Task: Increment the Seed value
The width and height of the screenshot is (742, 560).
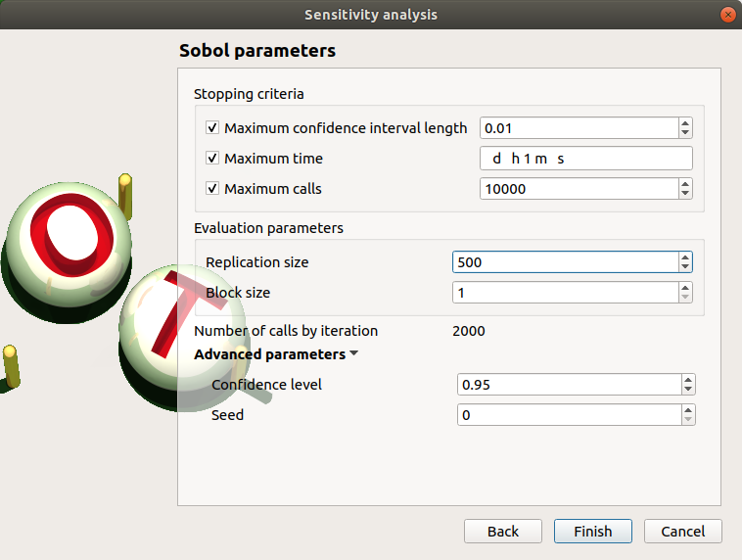Action: 688,410
